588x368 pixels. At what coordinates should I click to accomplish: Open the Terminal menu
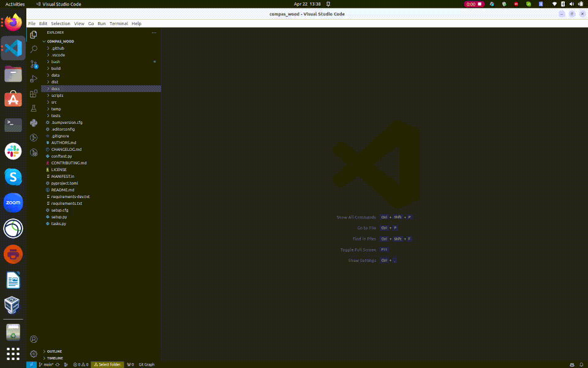point(118,23)
